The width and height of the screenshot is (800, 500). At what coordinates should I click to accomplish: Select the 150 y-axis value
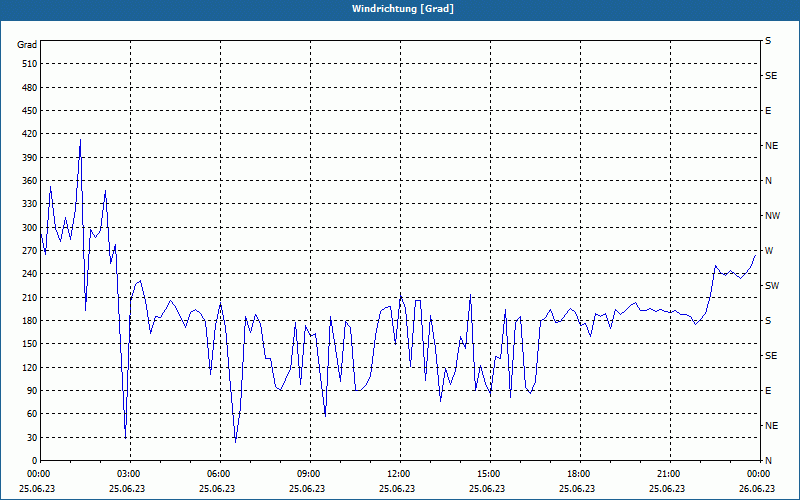click(x=30, y=343)
